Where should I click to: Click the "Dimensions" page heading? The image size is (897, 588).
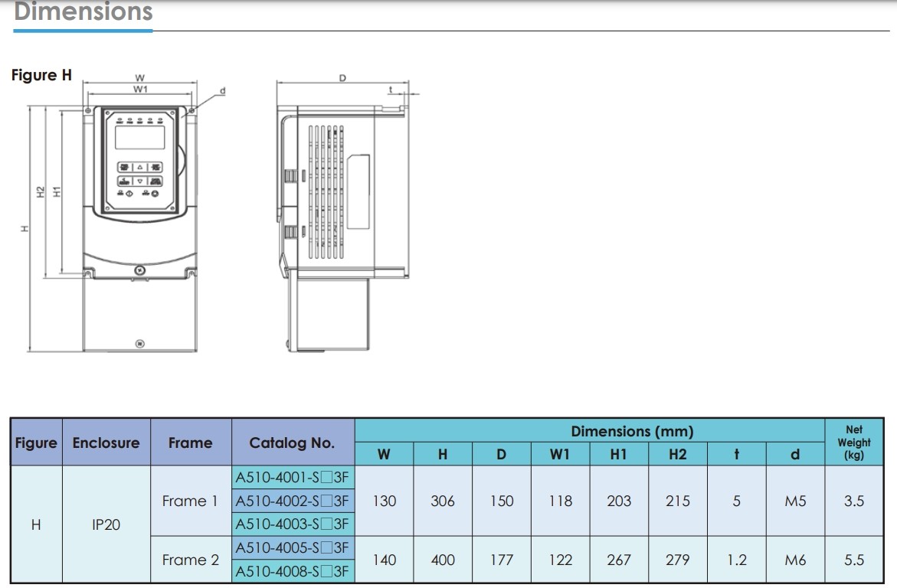point(83,11)
